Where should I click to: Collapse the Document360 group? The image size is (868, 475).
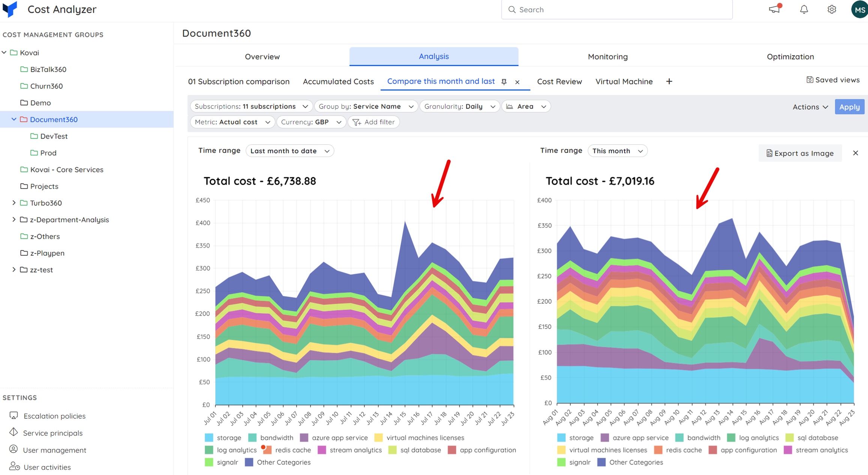click(x=14, y=119)
